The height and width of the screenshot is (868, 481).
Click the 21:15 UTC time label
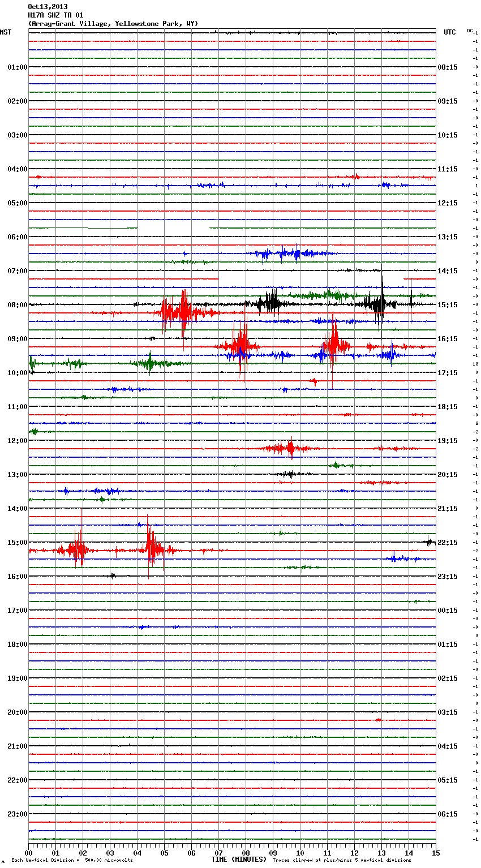[x=448, y=509]
